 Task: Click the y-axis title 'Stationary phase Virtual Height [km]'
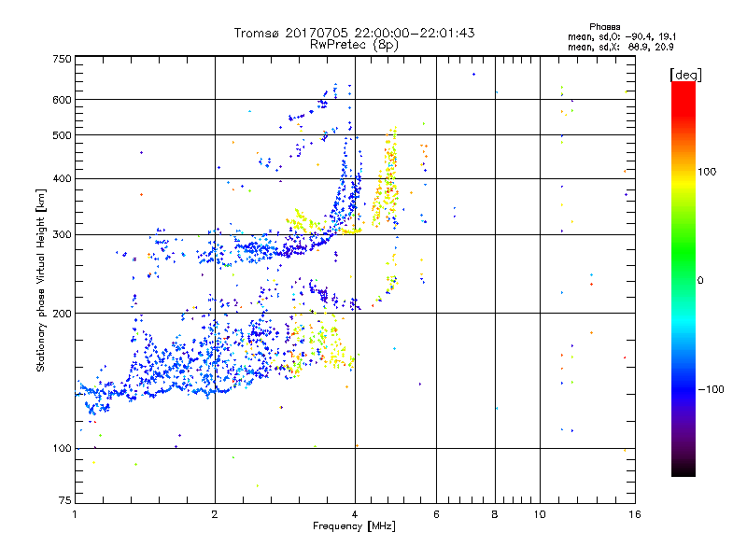pos(41,280)
